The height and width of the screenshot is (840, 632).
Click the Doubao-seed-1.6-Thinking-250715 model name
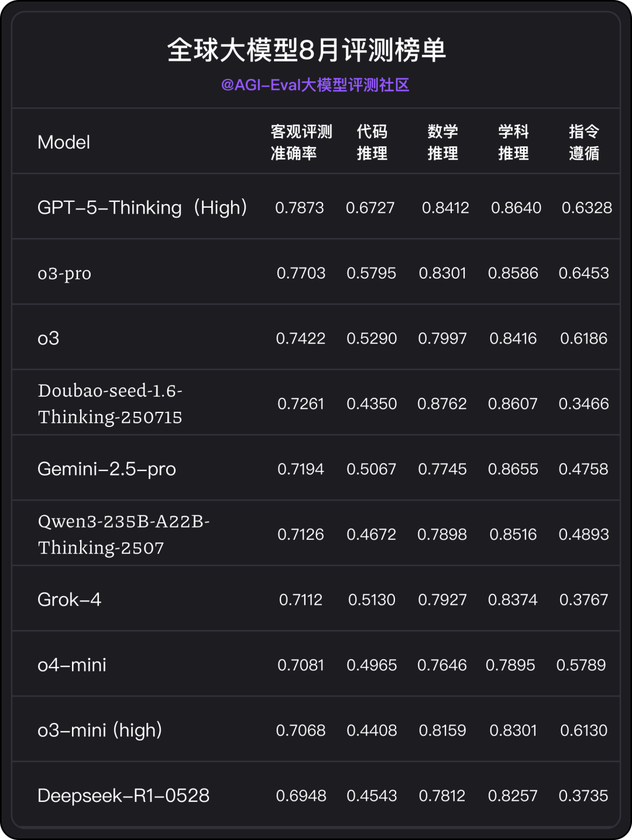(x=110, y=404)
